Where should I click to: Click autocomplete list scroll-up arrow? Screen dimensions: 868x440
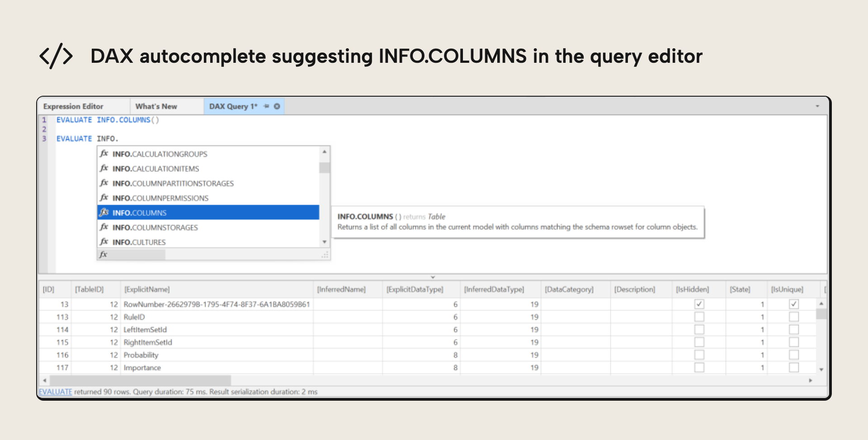tap(325, 152)
